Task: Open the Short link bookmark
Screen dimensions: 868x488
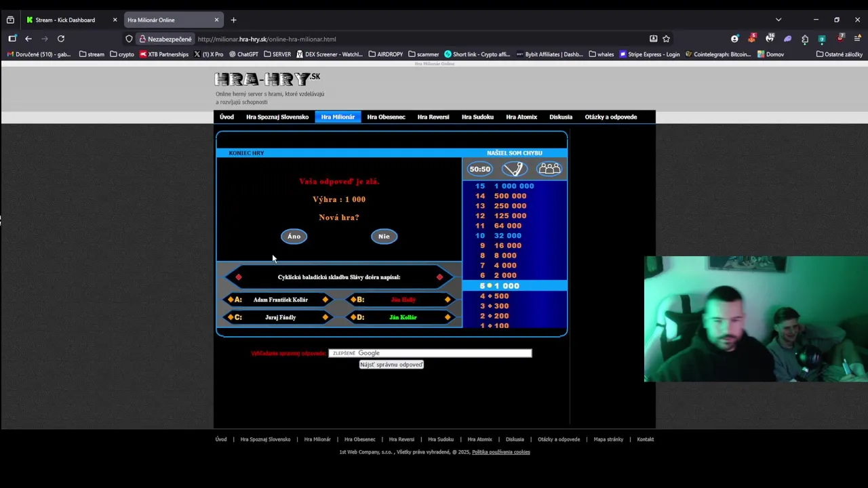Action: [x=477, y=54]
